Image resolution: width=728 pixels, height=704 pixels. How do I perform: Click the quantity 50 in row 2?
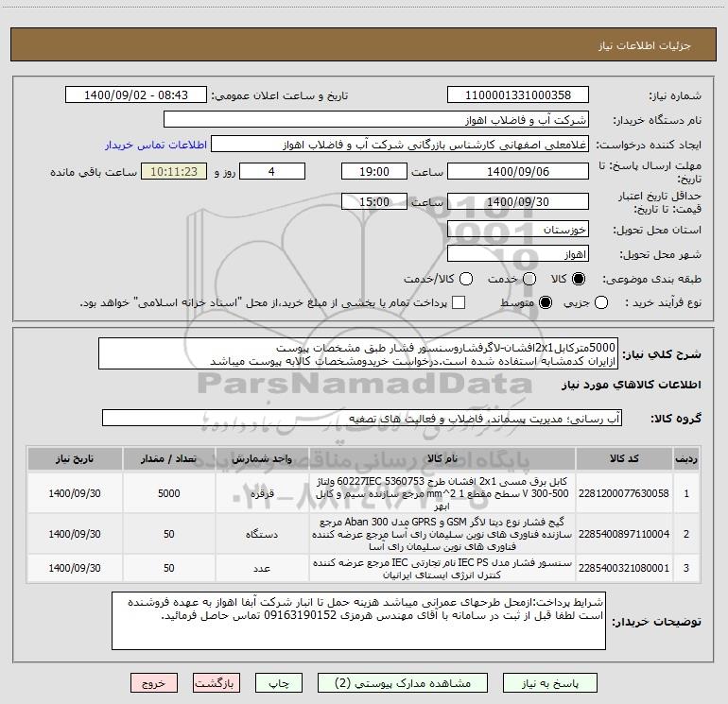pos(169,534)
